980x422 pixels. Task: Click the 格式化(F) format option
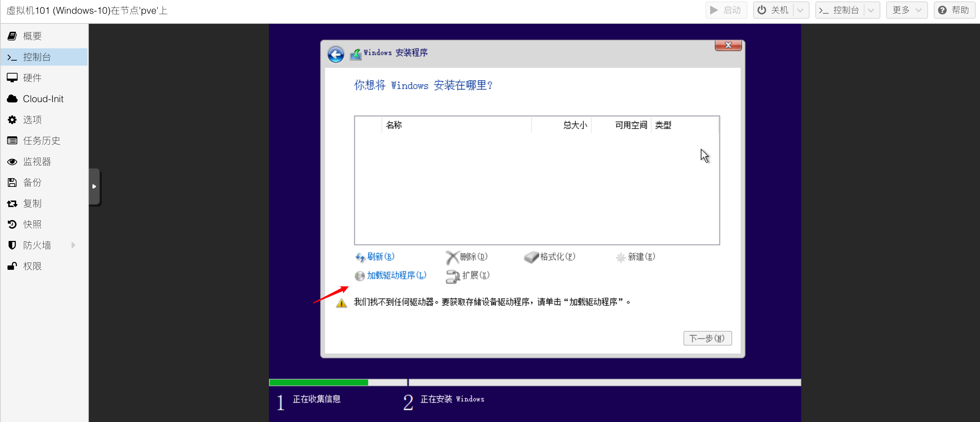pyautogui.click(x=558, y=257)
